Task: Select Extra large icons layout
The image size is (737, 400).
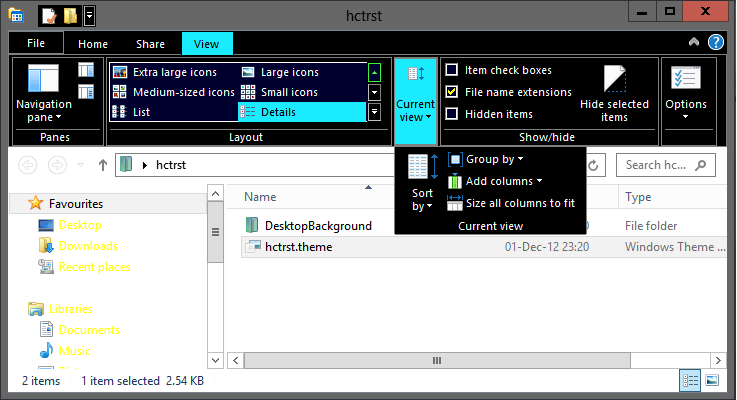Action: pos(172,72)
